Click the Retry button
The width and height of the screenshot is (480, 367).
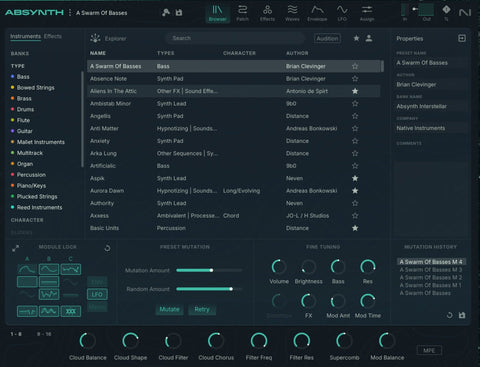click(x=202, y=309)
